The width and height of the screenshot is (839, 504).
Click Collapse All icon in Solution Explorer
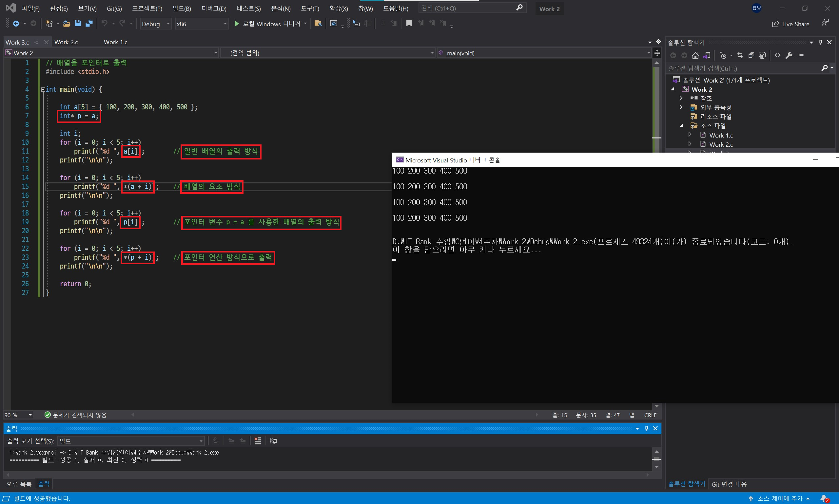click(751, 55)
